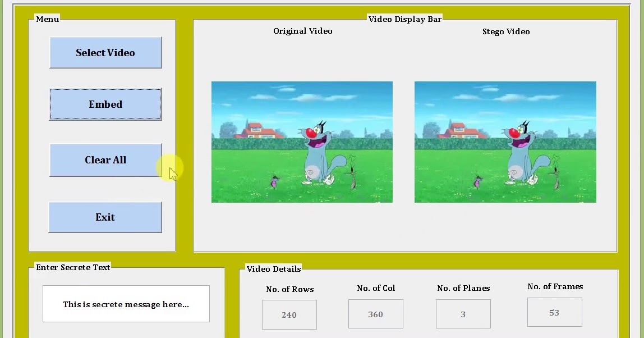Click the Original Video preview frame
Screen dimensions: 644x338
click(x=302, y=142)
